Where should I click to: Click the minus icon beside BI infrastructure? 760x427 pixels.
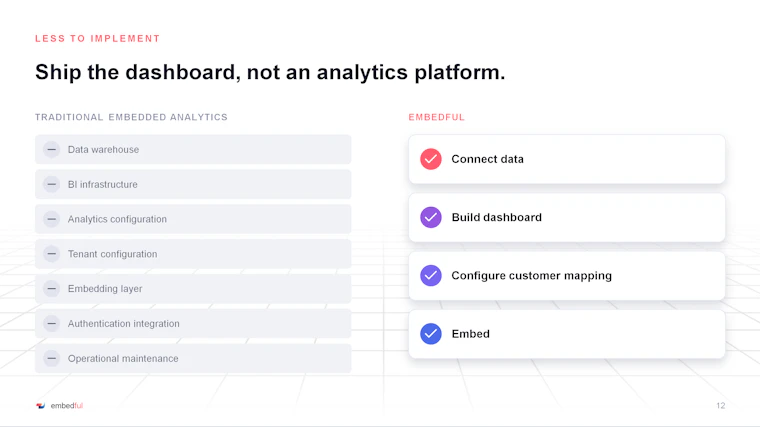[x=51, y=184]
